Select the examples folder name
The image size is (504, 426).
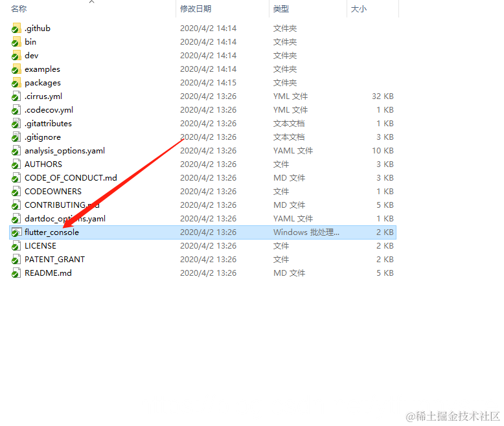point(42,69)
